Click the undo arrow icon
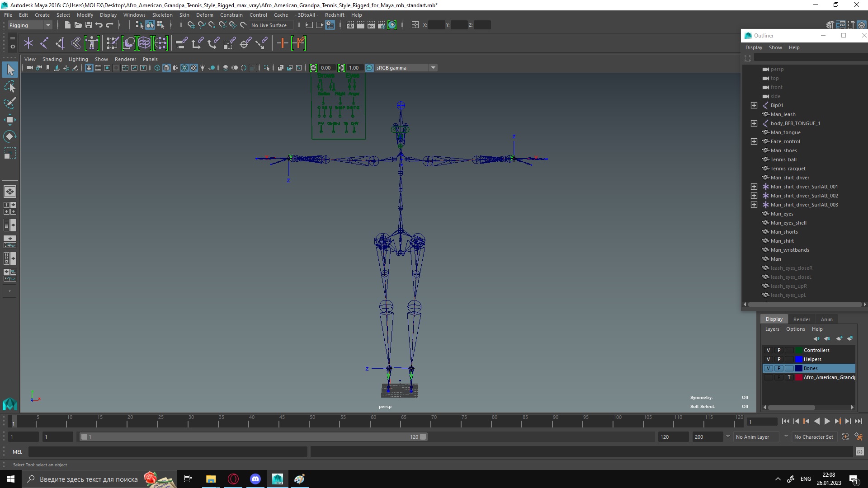The height and width of the screenshot is (488, 868). tap(99, 25)
